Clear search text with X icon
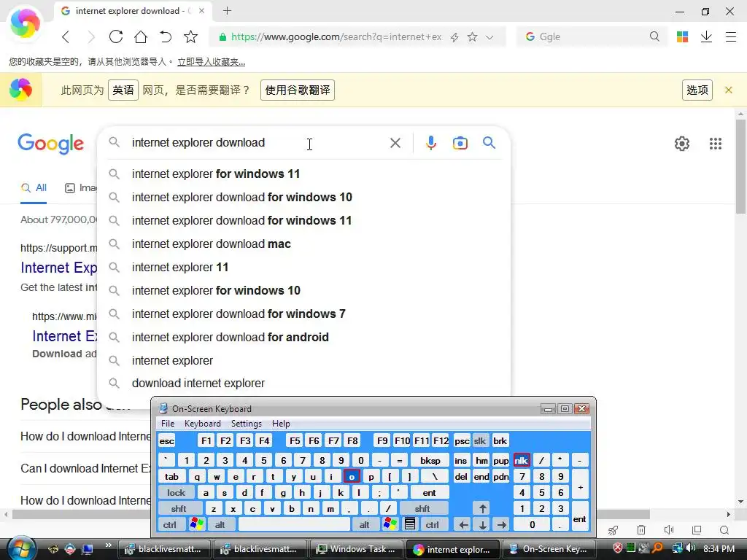This screenshot has width=747, height=560. pyautogui.click(x=395, y=143)
